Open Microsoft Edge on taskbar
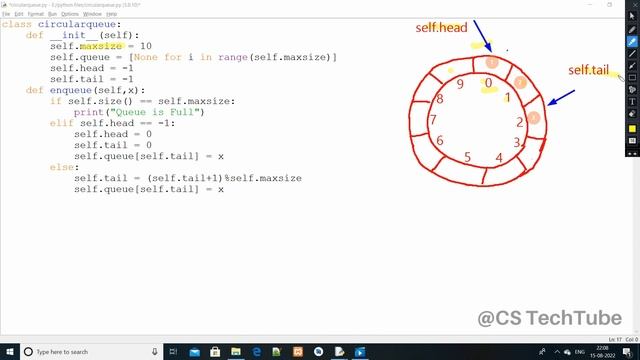 pyautogui.click(x=256, y=352)
